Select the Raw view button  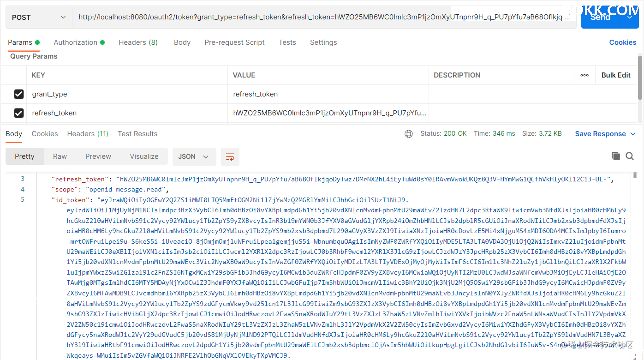coord(60,156)
